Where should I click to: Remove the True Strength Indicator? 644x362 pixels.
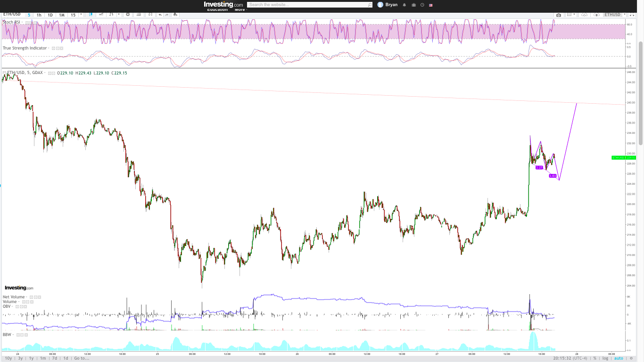tap(62, 48)
